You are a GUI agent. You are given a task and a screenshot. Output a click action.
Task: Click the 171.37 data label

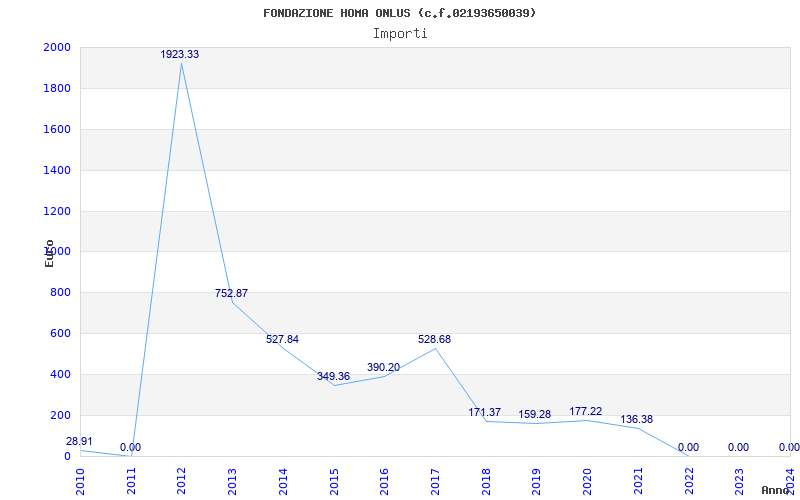(485, 412)
